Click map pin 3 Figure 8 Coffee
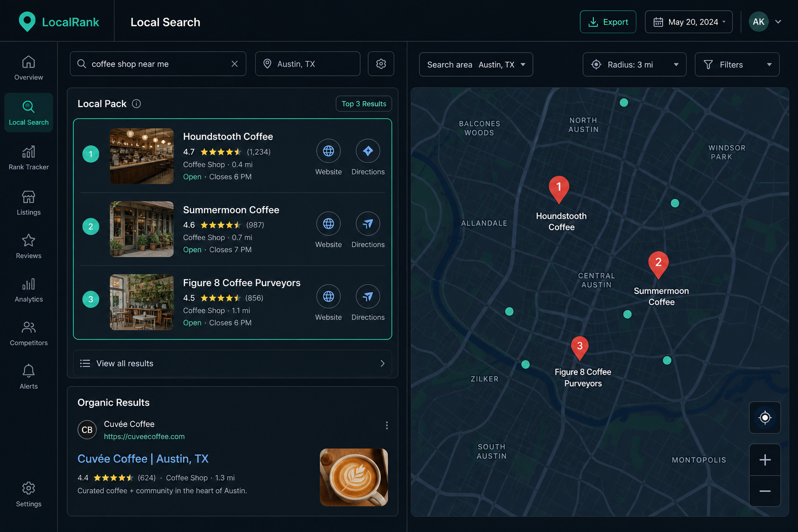Viewport: 798px width, 532px height. pyautogui.click(x=580, y=348)
